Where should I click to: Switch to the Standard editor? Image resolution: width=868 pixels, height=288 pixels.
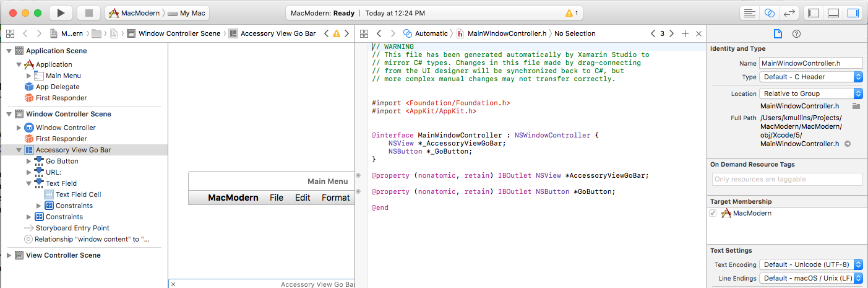(750, 13)
